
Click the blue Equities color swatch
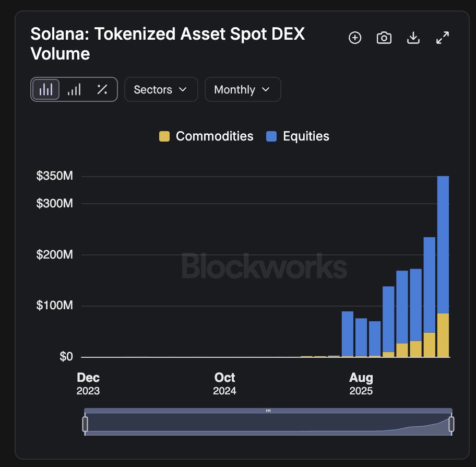(x=271, y=137)
